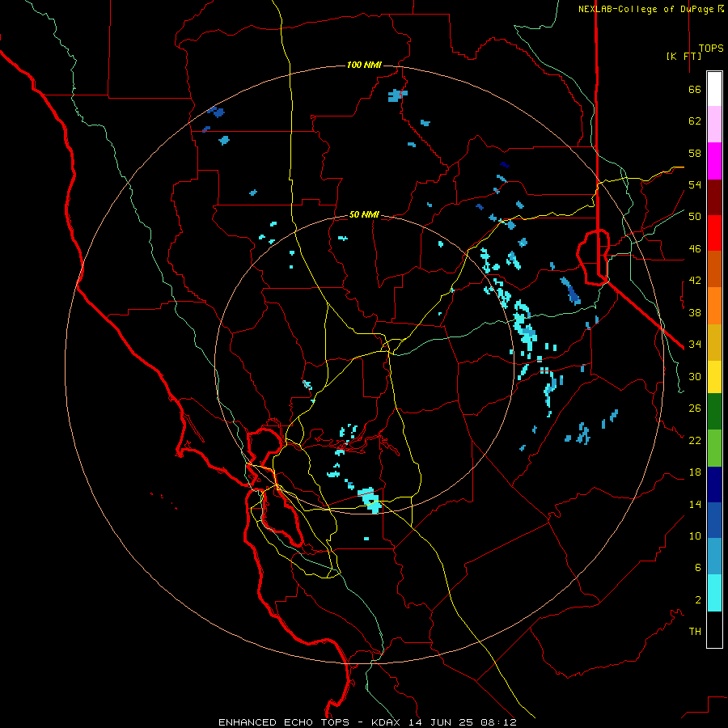The width and height of the screenshot is (728, 728).
Task: Click the medium blue 14 kft swatch
Action: [x=714, y=520]
